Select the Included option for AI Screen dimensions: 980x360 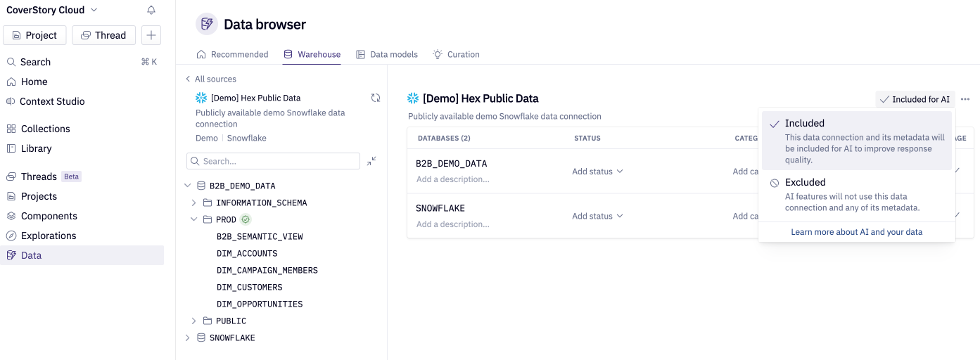[857, 141]
